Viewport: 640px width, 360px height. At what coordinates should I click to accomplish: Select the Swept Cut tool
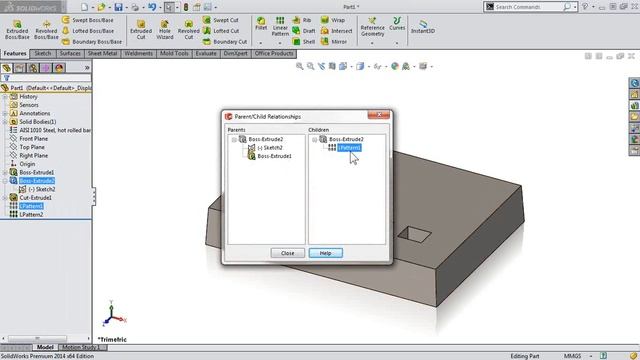click(221, 20)
